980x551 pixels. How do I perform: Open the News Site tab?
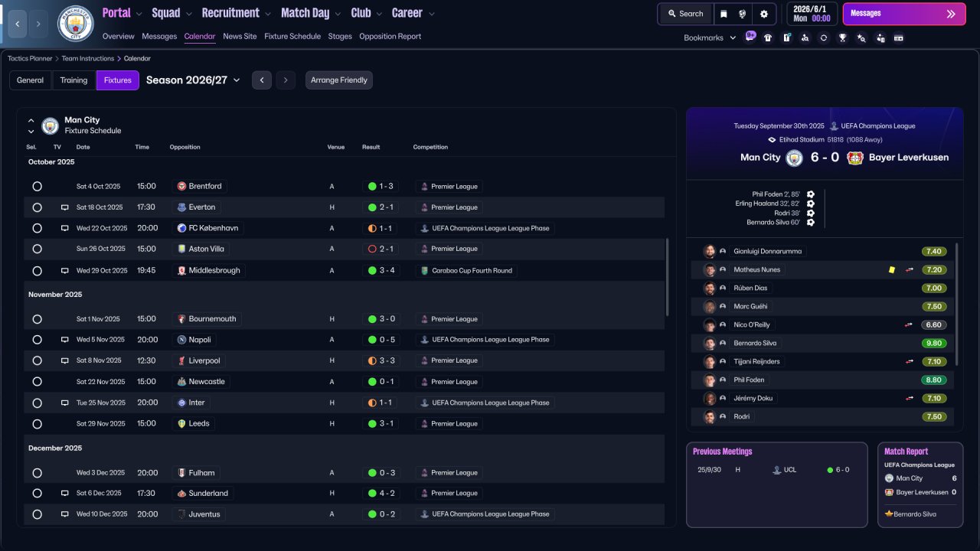coord(240,36)
